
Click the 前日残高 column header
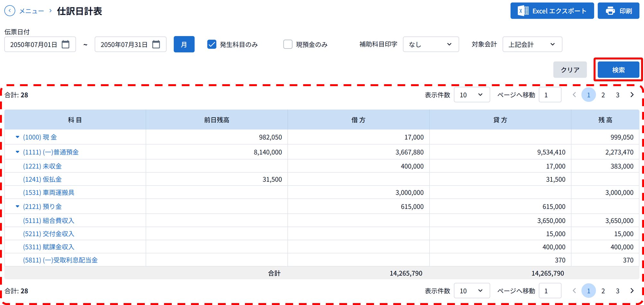[217, 120]
